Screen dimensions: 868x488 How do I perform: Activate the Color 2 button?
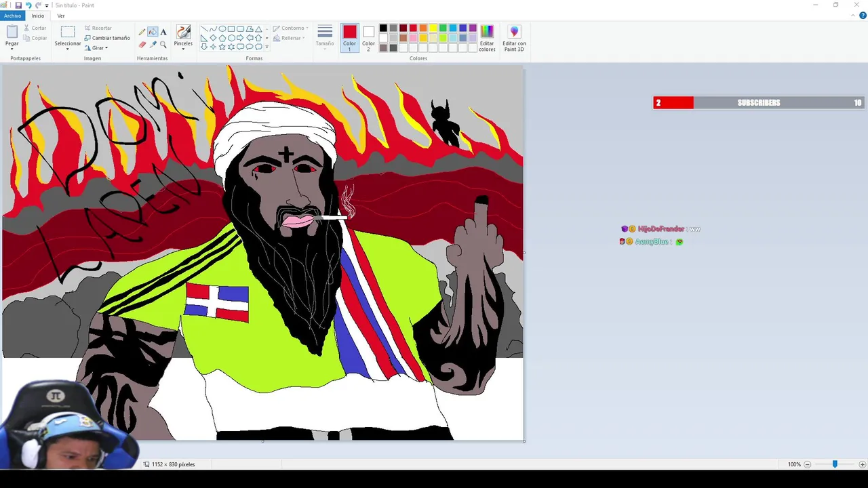(x=368, y=38)
